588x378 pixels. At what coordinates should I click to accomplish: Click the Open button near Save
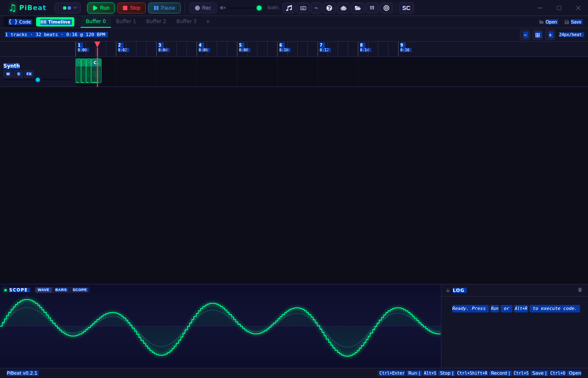548,22
